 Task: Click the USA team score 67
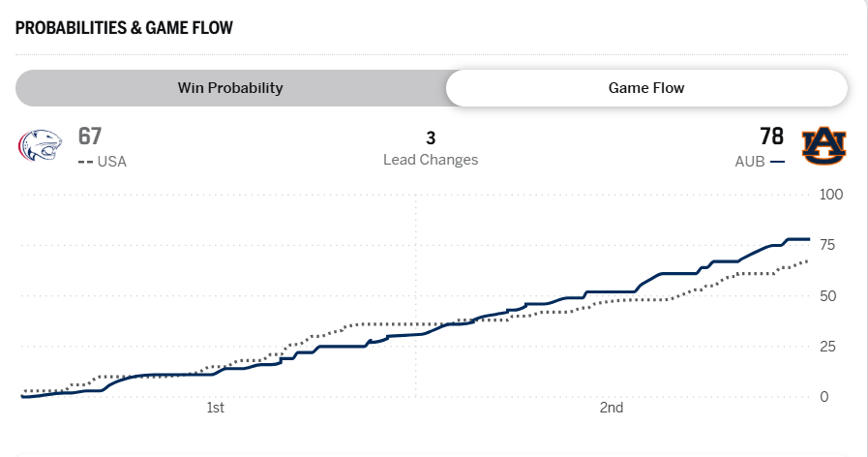point(90,137)
